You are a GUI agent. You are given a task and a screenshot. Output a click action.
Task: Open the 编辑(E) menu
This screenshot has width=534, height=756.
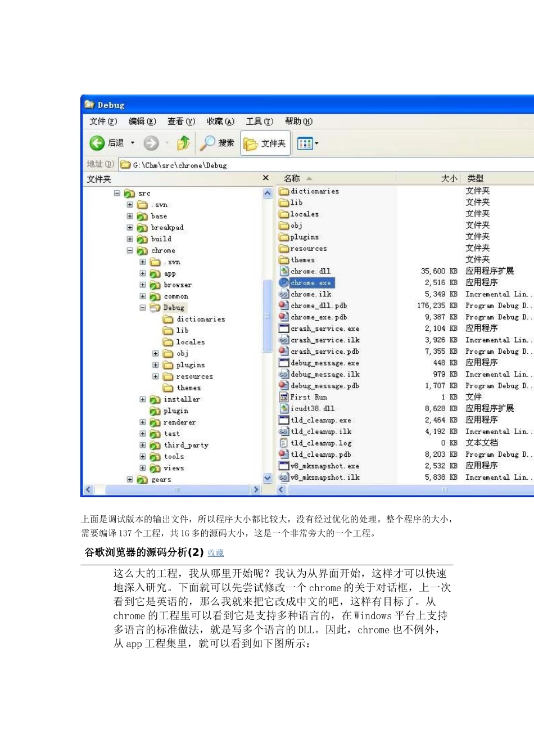pos(142,121)
